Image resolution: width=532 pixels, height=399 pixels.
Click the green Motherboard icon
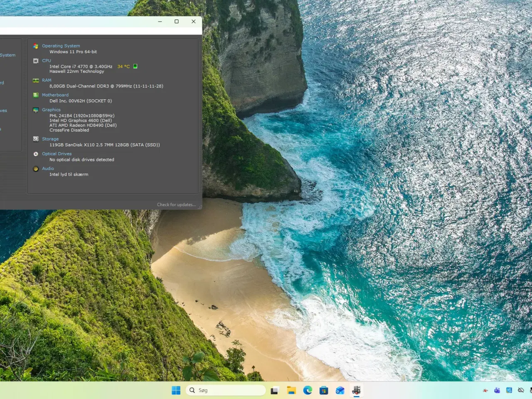tap(36, 95)
